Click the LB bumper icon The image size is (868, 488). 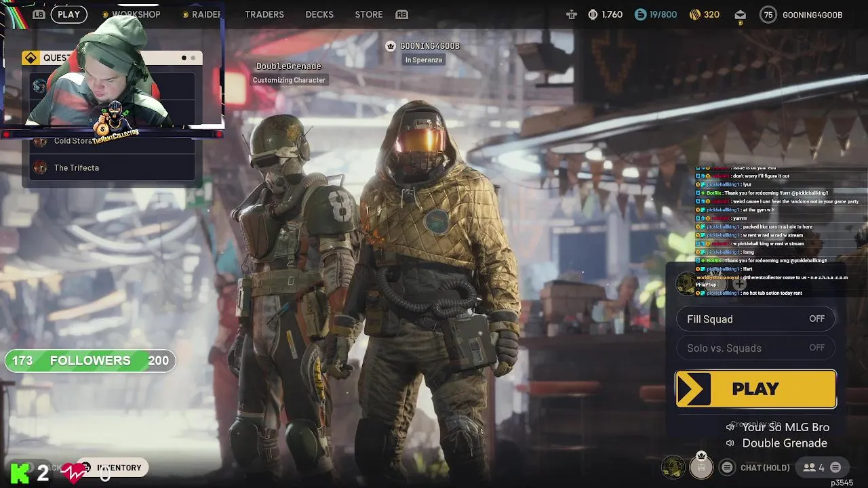pyautogui.click(x=39, y=14)
